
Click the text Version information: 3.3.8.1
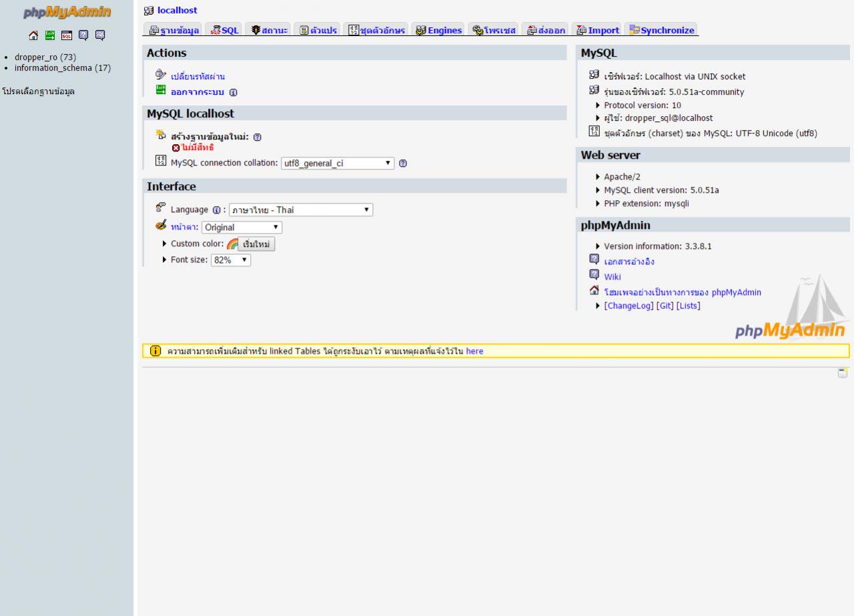[x=658, y=246]
